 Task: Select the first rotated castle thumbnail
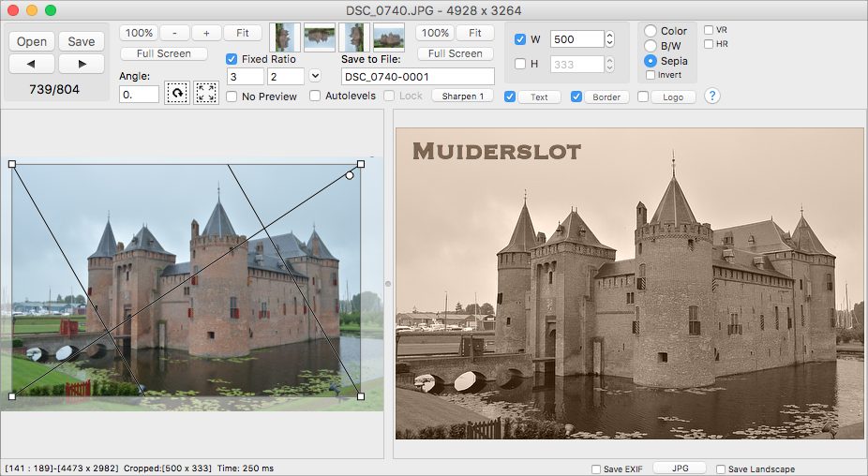pos(285,37)
